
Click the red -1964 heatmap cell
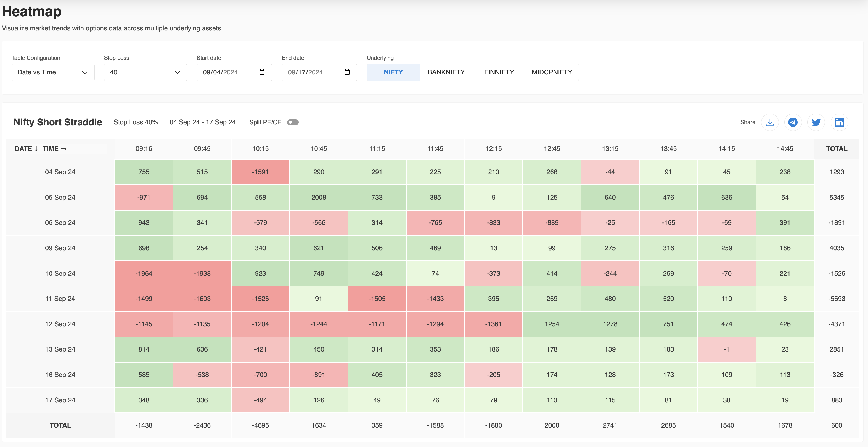[144, 274]
